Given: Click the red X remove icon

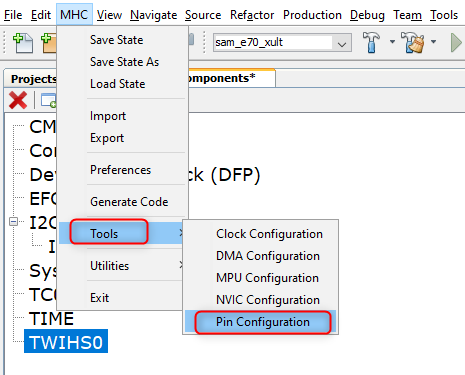Looking at the screenshot, I should click(18, 100).
